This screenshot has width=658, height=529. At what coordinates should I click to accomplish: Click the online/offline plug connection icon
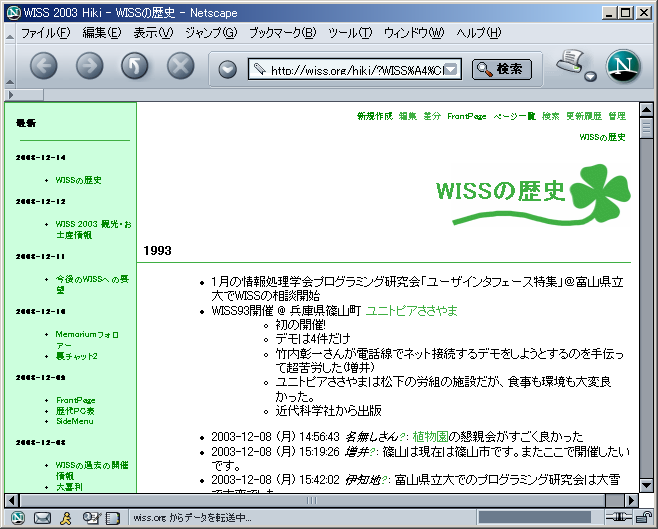click(619, 518)
